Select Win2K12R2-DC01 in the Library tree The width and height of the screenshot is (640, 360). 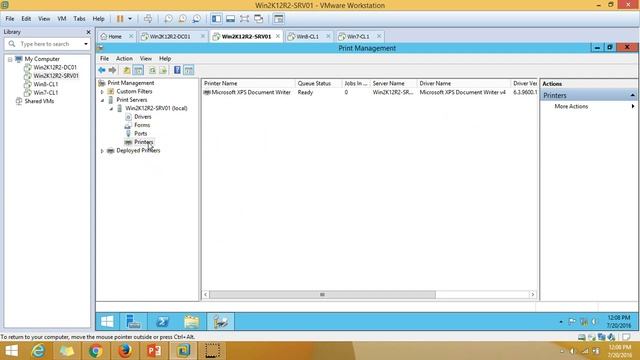(x=55, y=67)
